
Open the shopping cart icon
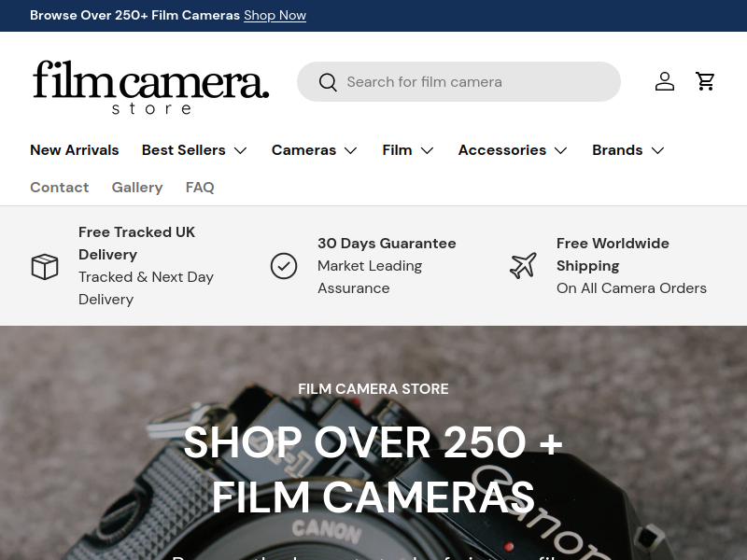705,81
